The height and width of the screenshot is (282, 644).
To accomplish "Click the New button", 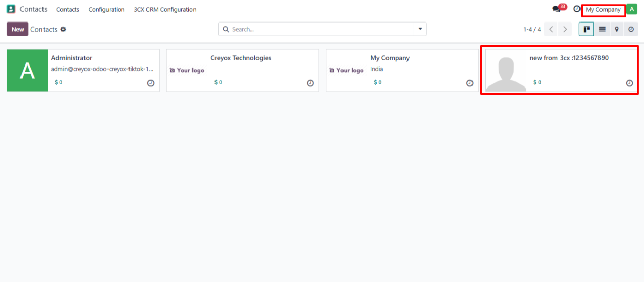I will [x=17, y=29].
